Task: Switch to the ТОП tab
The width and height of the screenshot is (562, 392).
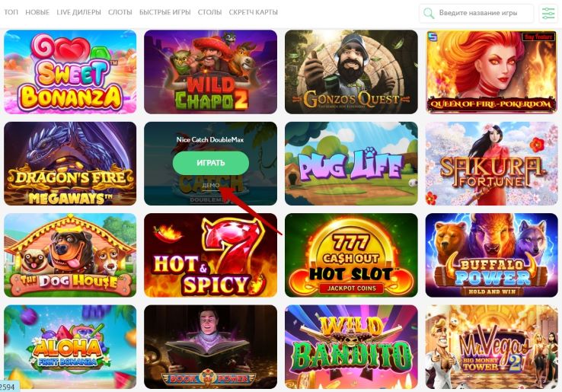Action: (x=11, y=12)
